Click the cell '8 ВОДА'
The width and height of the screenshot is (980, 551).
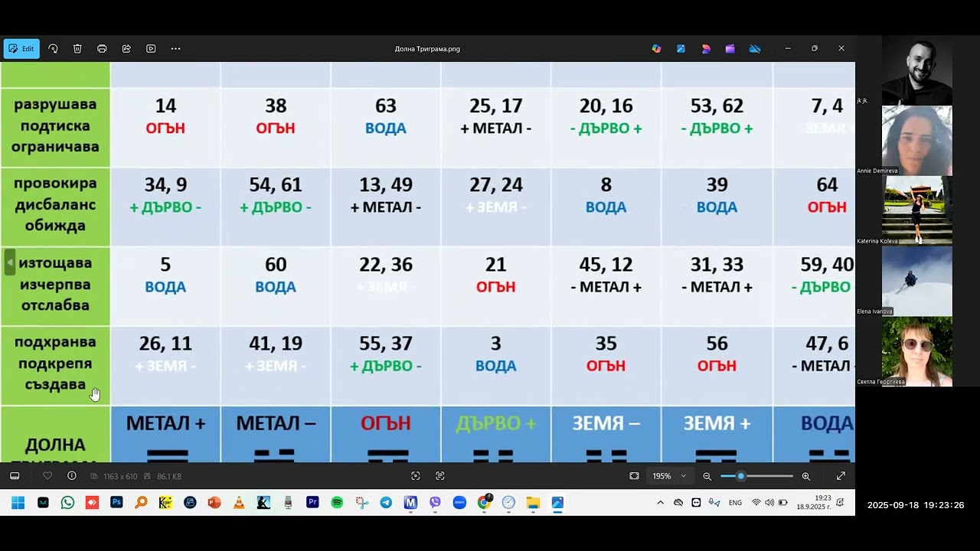click(x=606, y=207)
